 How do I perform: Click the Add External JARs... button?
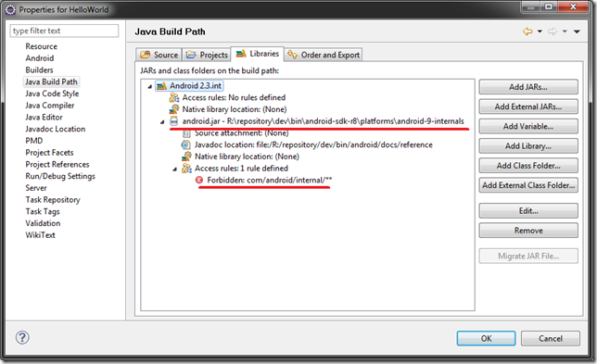(528, 107)
